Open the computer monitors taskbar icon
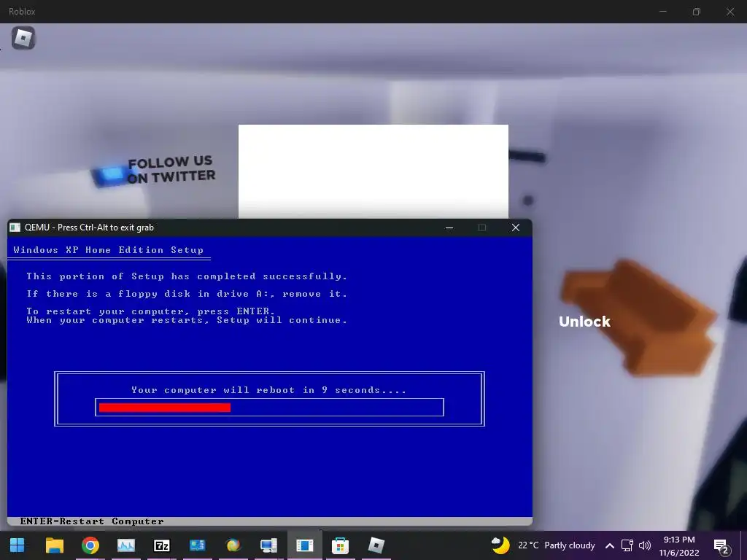This screenshot has width=747, height=560. (268, 545)
